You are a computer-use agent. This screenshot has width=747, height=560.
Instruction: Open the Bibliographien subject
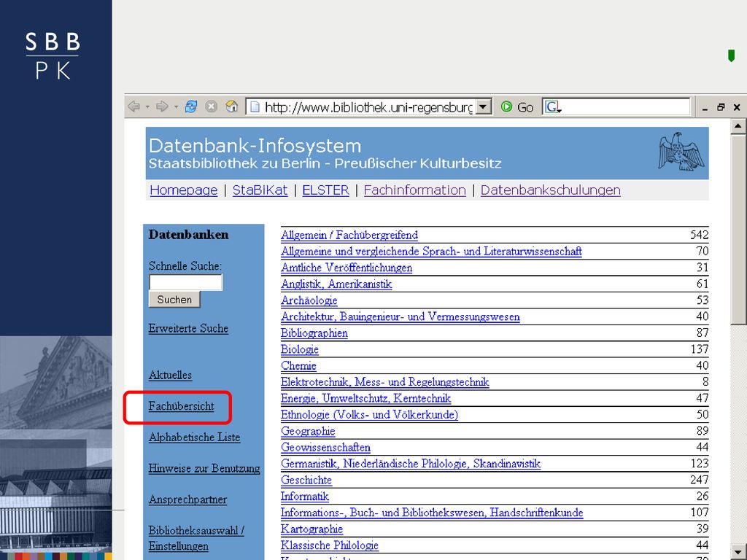point(314,332)
